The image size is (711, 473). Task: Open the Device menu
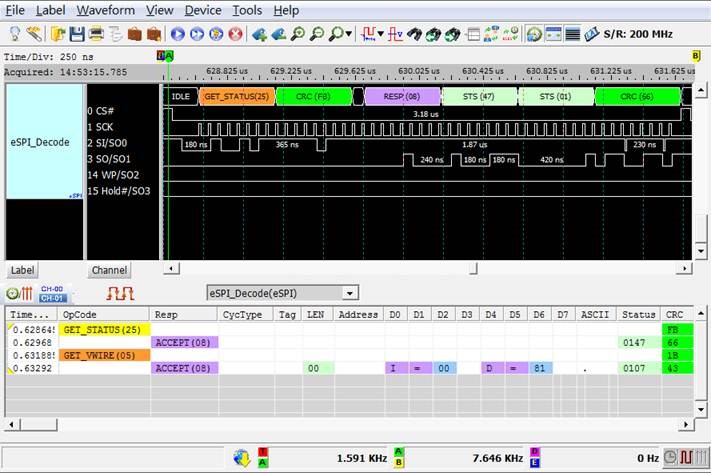tap(203, 10)
